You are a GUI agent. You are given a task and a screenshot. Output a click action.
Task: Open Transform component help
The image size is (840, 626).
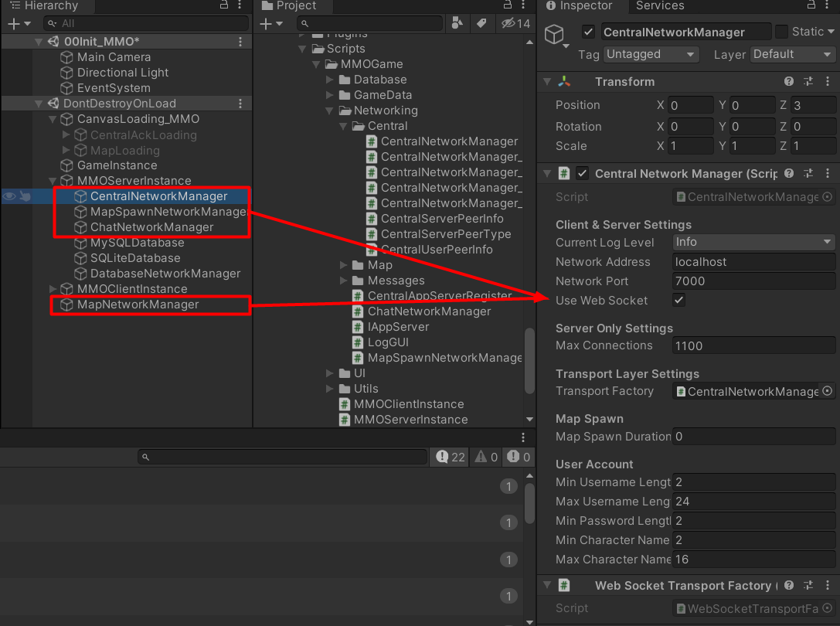tap(788, 81)
